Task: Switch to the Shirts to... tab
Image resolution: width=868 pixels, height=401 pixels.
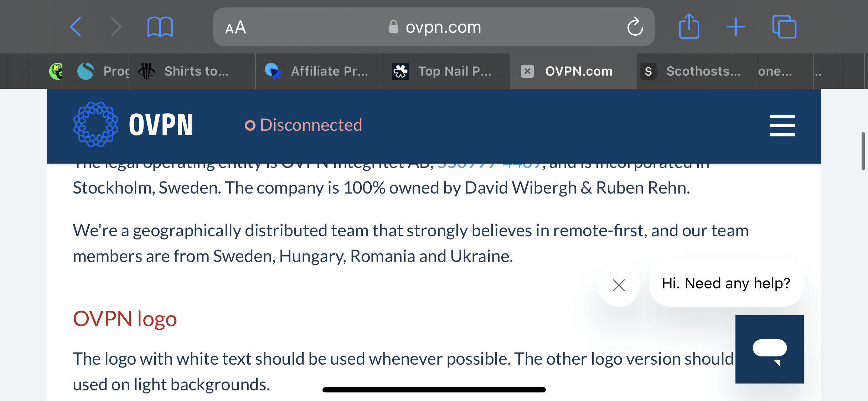Action: [192, 71]
